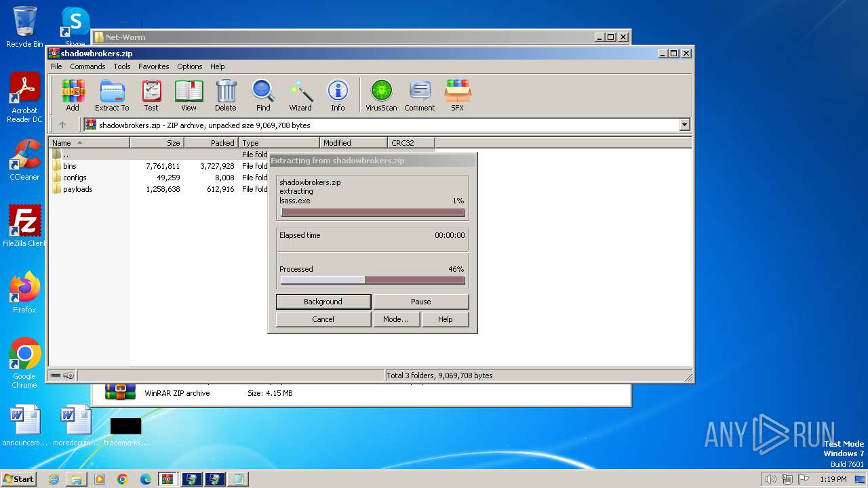This screenshot has width=868, height=488.
Task: Open the Help menu
Action: (x=218, y=66)
